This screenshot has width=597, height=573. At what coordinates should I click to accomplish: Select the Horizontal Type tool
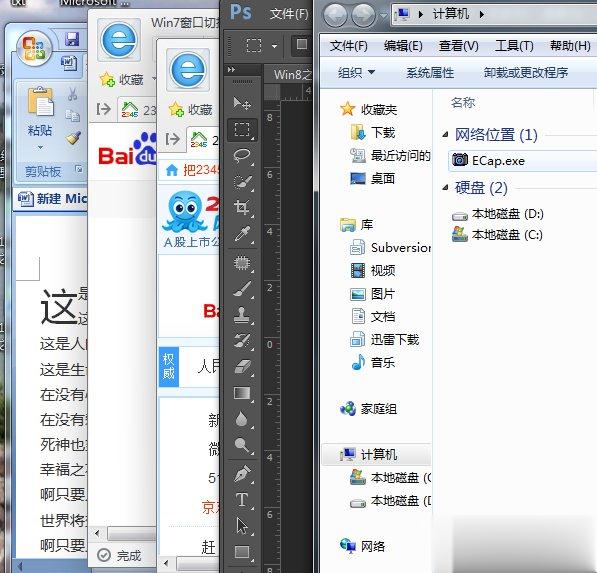[x=242, y=500]
